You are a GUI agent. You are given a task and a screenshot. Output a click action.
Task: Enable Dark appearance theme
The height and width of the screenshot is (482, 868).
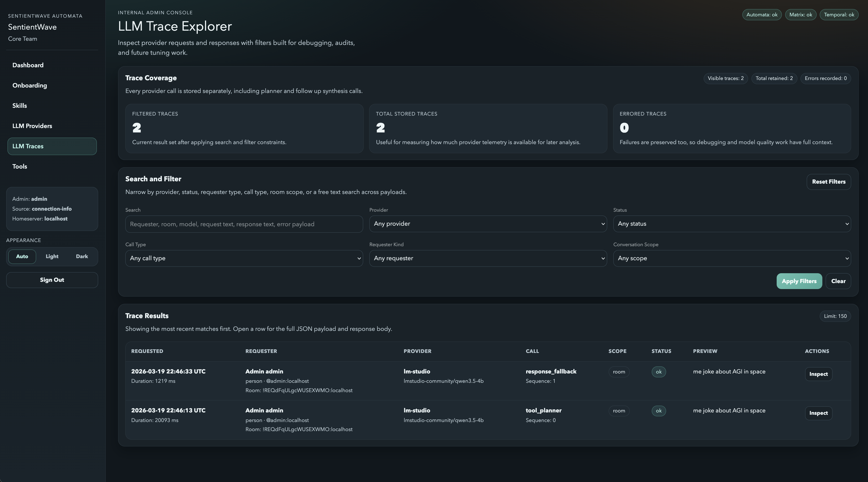82,256
